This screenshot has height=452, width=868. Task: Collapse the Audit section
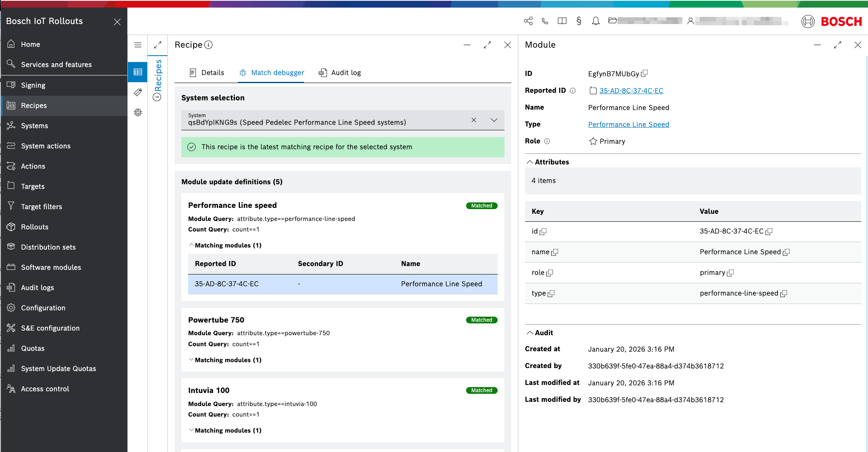point(530,333)
